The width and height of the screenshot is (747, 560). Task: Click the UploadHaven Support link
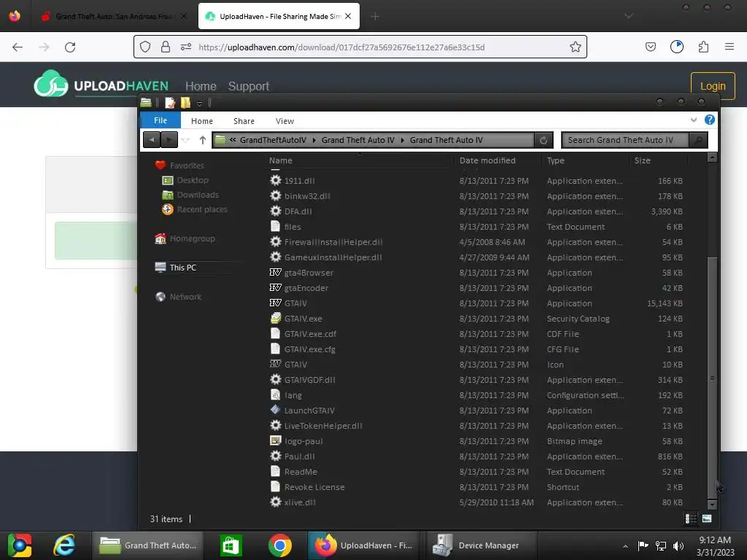coord(249,86)
